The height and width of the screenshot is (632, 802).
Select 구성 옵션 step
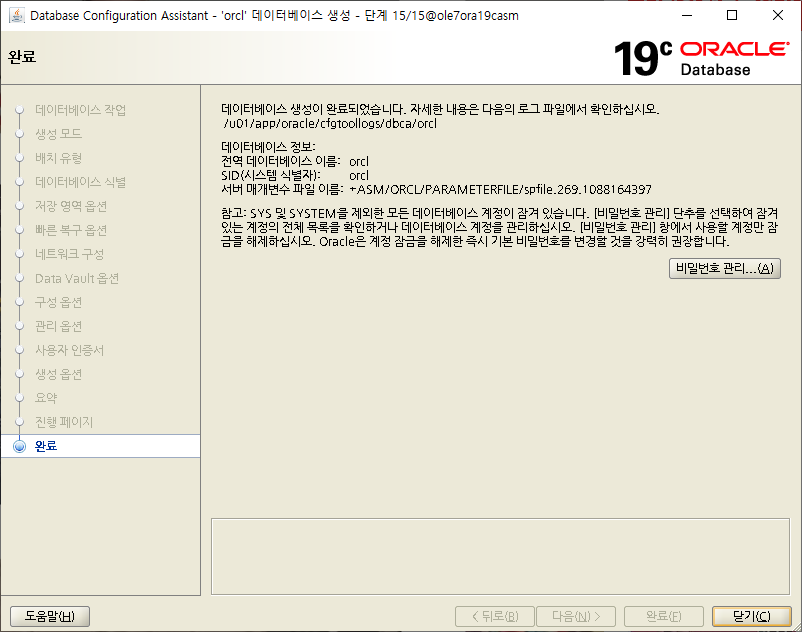coord(58,302)
